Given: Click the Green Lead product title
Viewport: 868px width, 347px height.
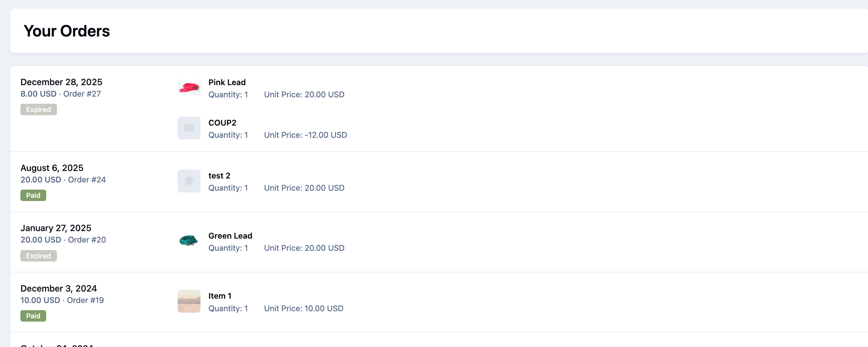Looking at the screenshot, I should [x=230, y=236].
